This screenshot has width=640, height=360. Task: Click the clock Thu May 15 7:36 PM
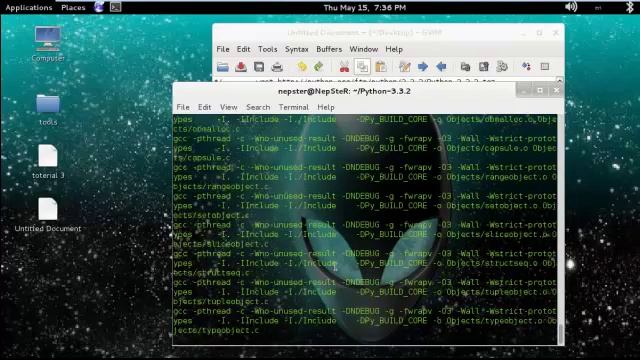(x=364, y=7)
